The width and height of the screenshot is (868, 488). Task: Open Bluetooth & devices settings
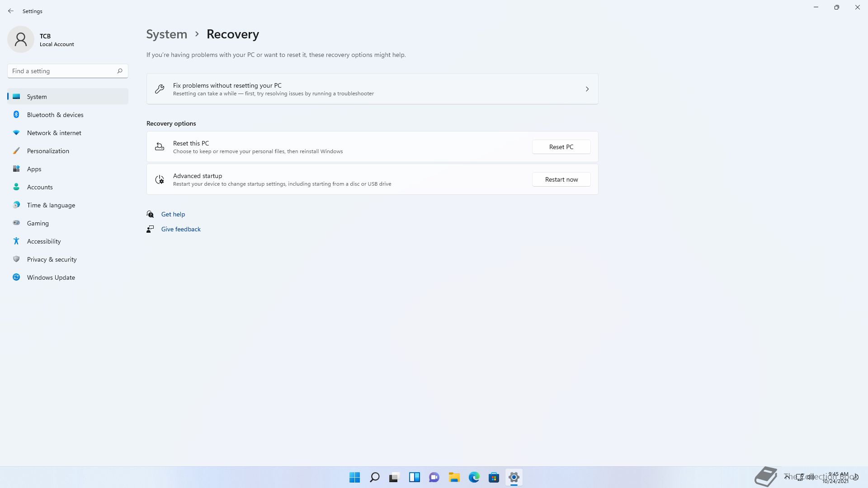point(68,115)
